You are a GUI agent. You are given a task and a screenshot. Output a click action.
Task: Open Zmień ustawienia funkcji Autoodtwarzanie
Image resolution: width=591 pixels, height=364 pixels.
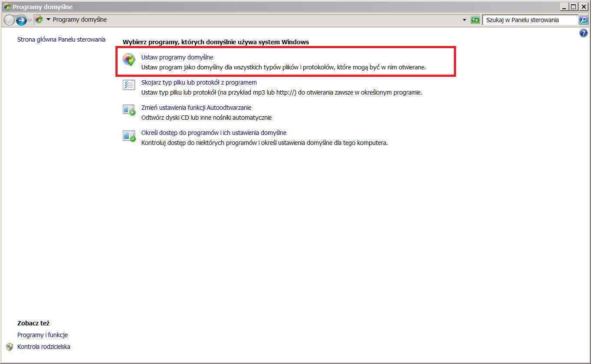(196, 108)
